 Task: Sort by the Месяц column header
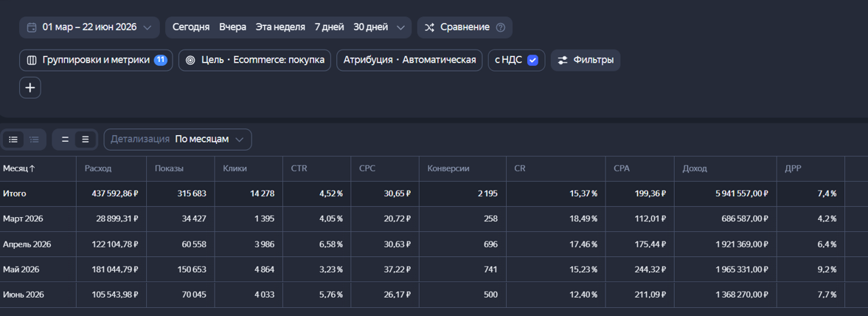pyautogui.click(x=19, y=168)
